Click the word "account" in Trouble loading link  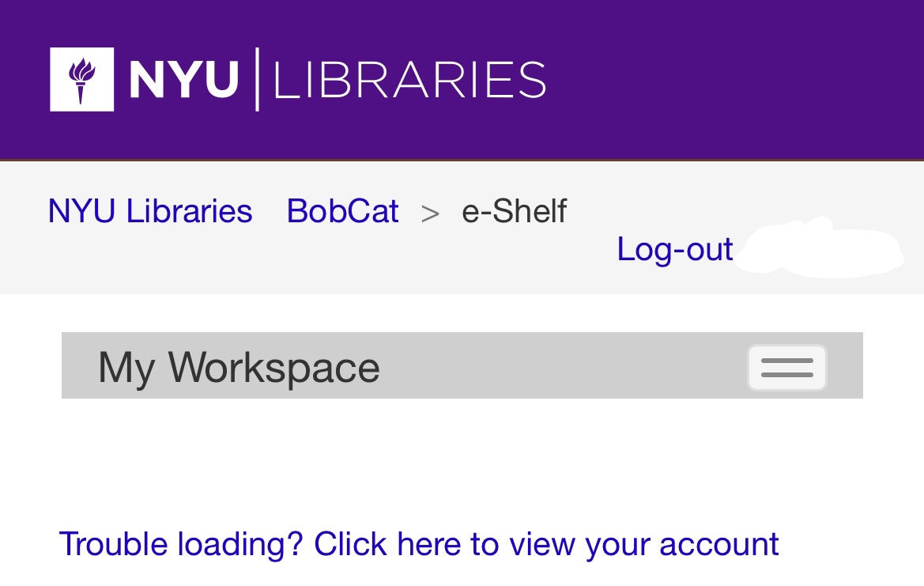click(x=718, y=544)
